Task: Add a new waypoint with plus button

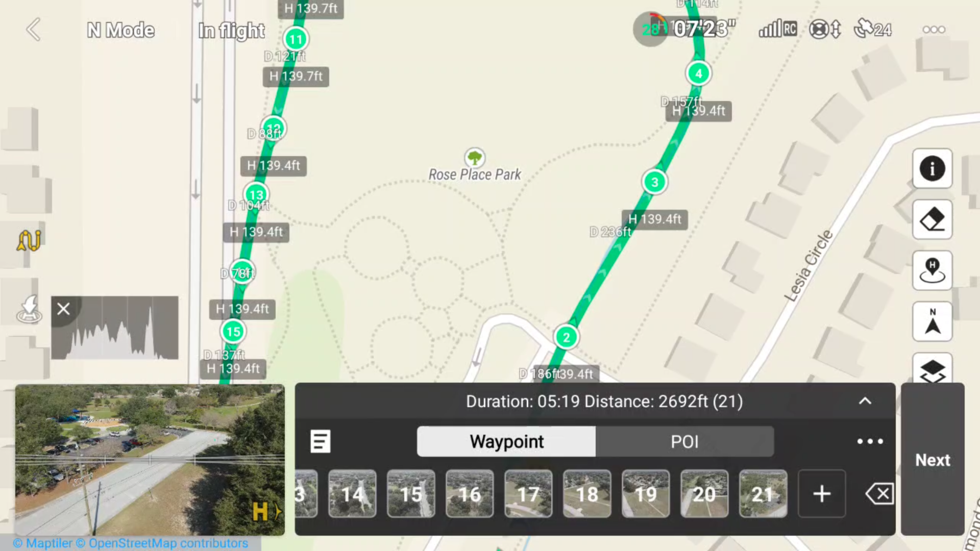Action: coord(822,494)
